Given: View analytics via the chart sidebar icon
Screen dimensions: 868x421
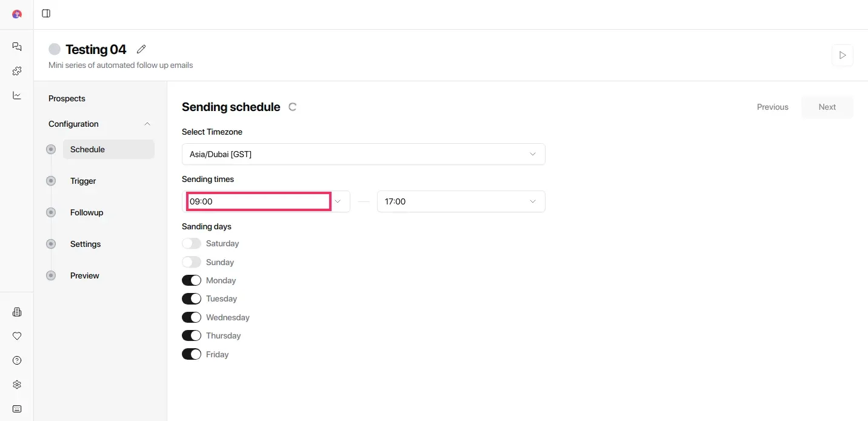Looking at the screenshot, I should click(x=16, y=95).
